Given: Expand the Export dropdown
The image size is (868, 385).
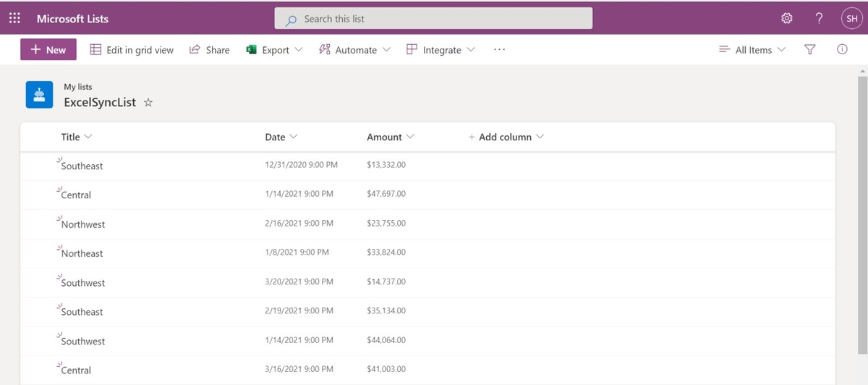Looking at the screenshot, I should pos(275,50).
